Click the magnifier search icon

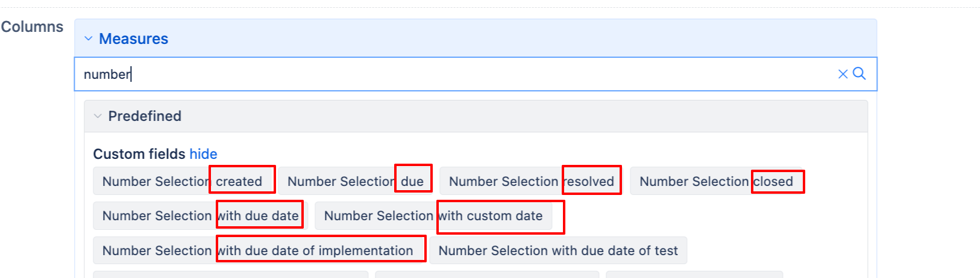pyautogui.click(x=859, y=73)
